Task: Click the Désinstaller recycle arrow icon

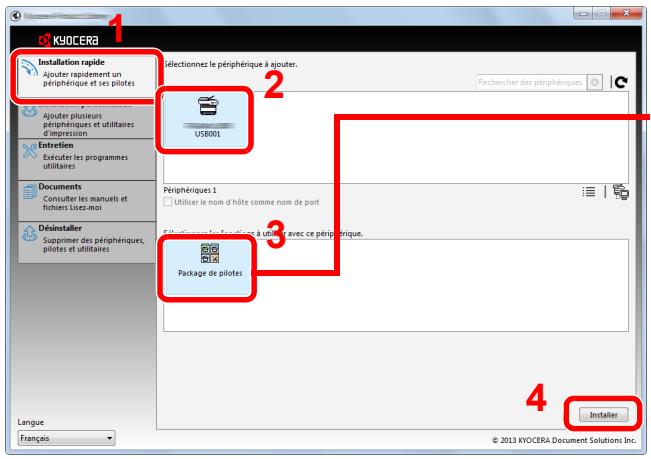Action: 30,233
